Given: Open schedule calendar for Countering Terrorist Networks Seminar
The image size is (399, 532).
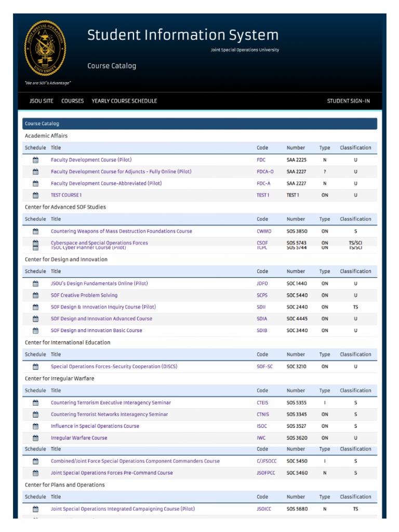Looking at the screenshot, I should tap(35, 415).
